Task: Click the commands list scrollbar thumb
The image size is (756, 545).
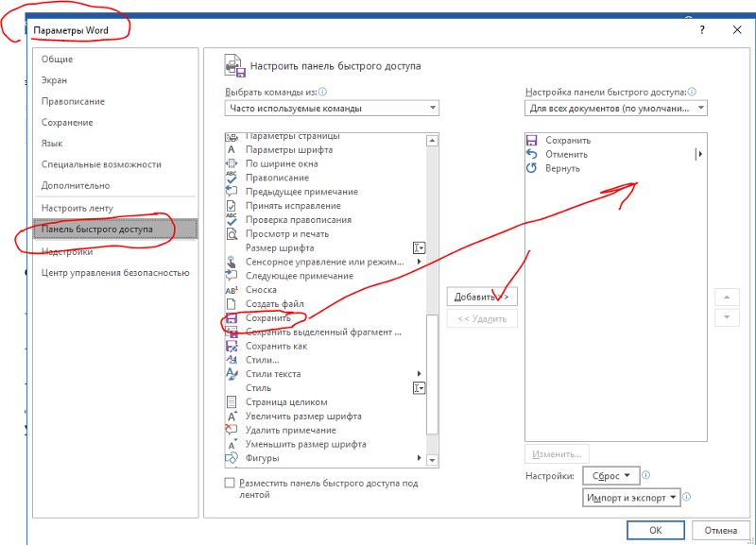Action: point(433,374)
